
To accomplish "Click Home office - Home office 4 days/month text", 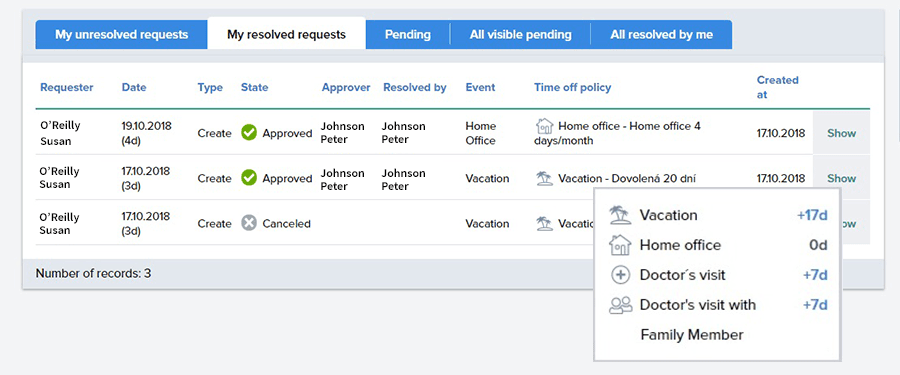I will tap(617, 133).
